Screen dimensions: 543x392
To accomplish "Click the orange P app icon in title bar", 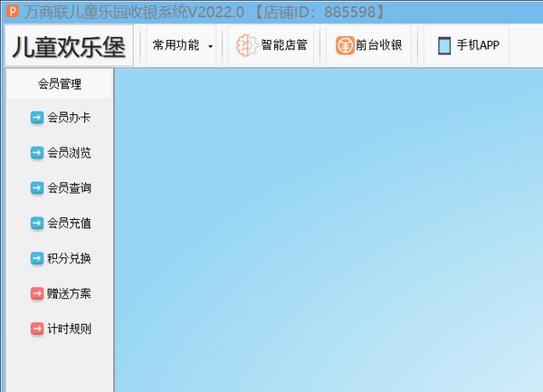I will [13, 12].
